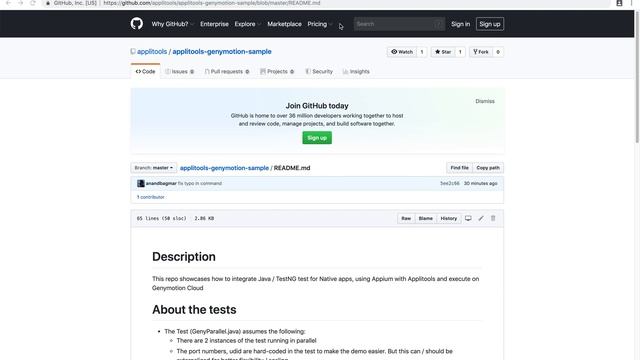Focus the GitHub search field
Viewport: 640px width, 360px height.
pyautogui.click(x=399, y=24)
